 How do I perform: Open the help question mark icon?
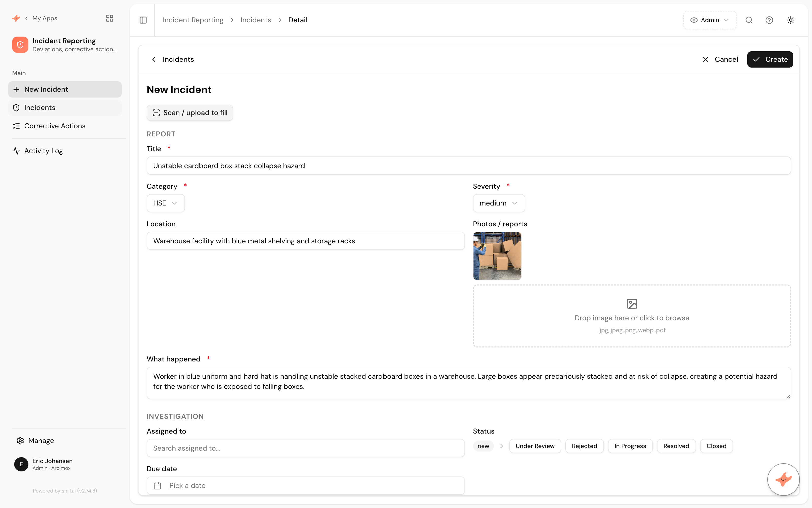point(769,20)
